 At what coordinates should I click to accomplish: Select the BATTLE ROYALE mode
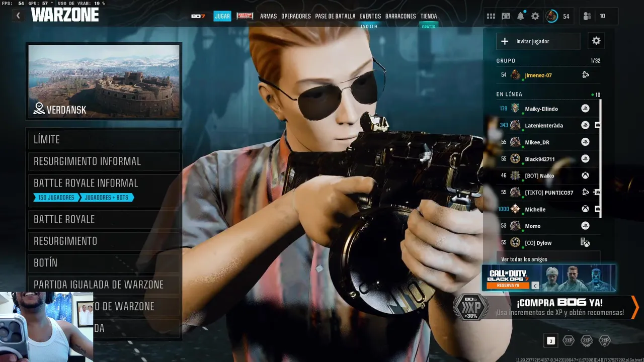104,219
